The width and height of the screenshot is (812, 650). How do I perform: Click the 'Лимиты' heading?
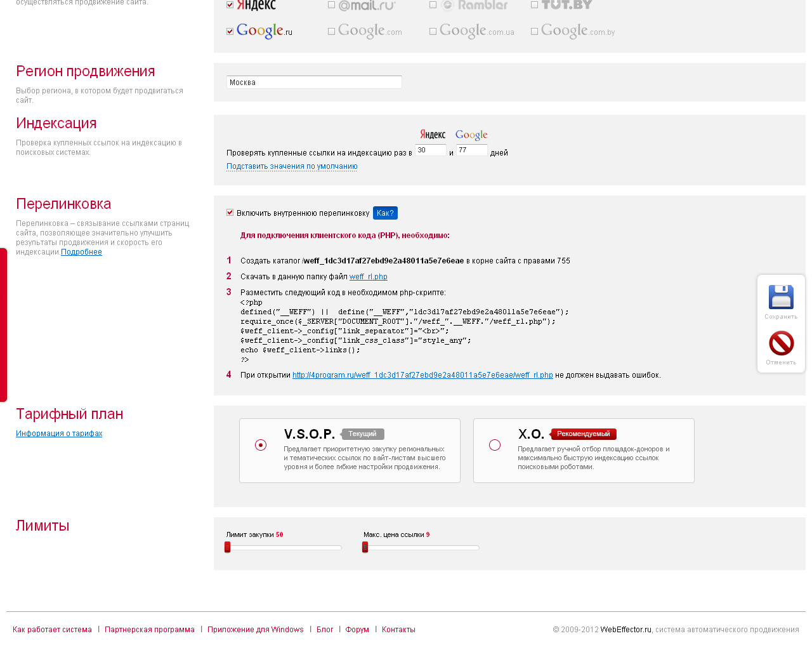click(x=43, y=526)
